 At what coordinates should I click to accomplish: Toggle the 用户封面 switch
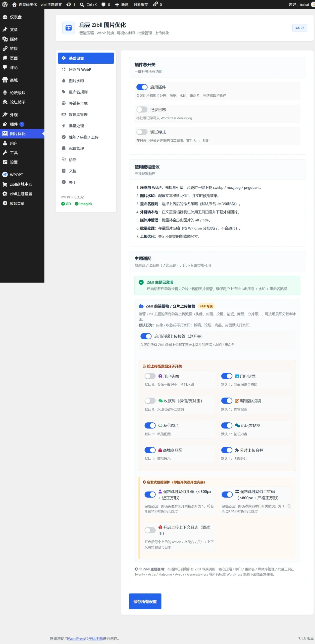[227, 376]
